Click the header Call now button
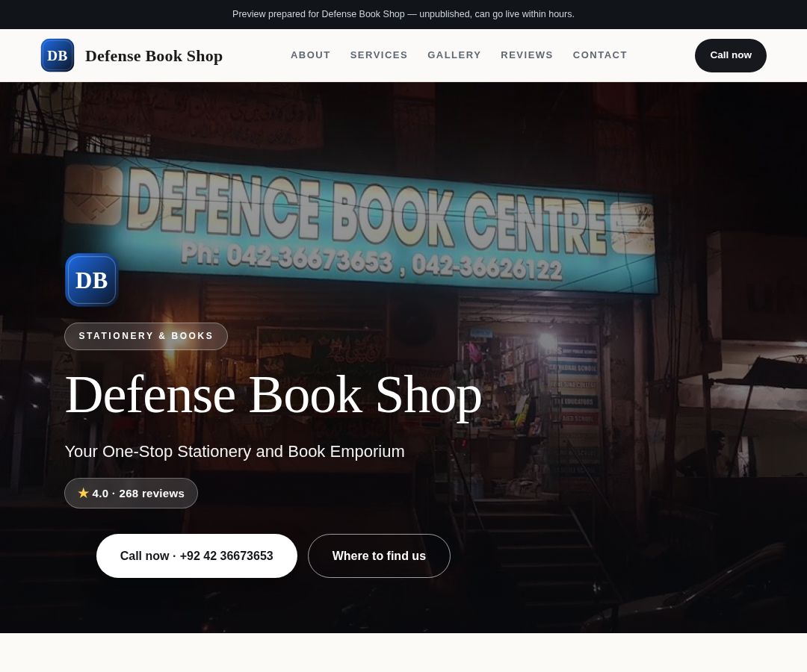The width and height of the screenshot is (807, 672). [x=730, y=55]
